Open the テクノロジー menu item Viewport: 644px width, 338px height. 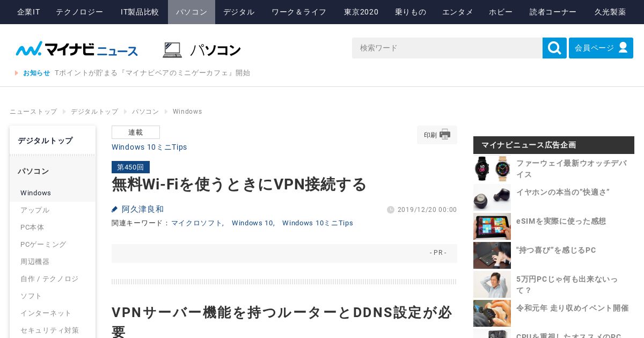click(79, 12)
